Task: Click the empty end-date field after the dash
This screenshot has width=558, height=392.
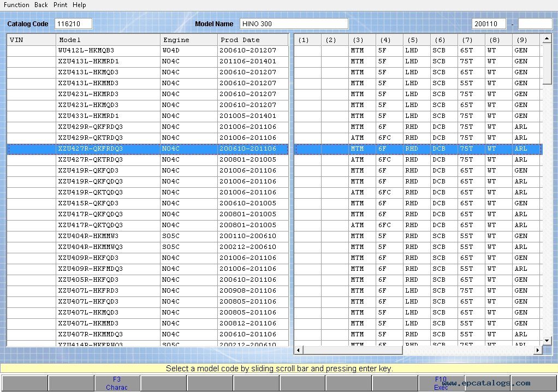Action: [535, 24]
